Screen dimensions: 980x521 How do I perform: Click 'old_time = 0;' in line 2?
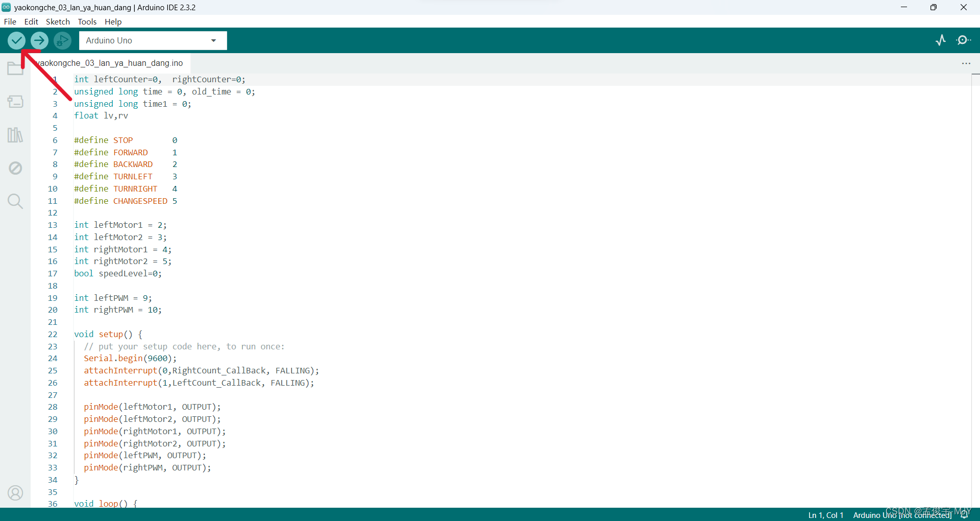tap(224, 92)
